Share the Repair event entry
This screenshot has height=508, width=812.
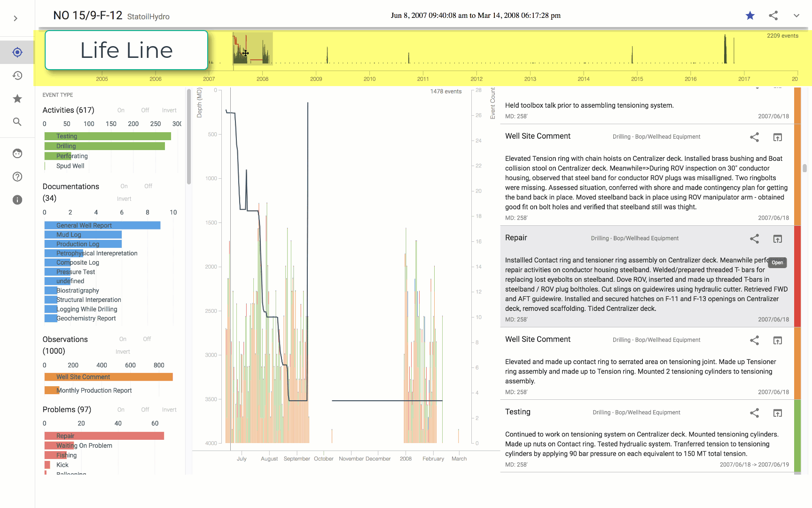(754, 239)
